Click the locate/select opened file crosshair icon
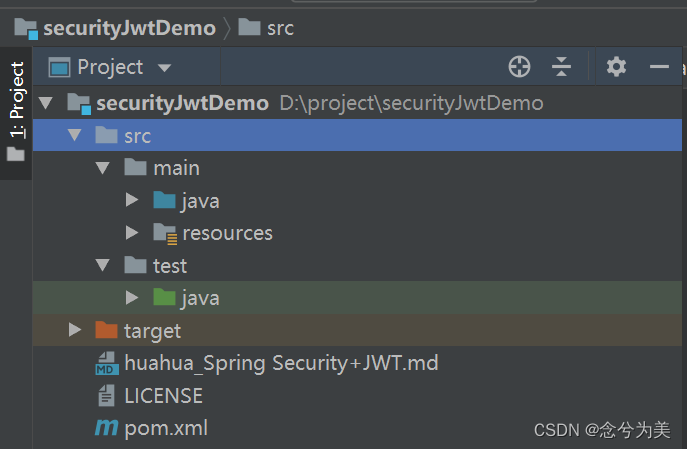 click(519, 67)
